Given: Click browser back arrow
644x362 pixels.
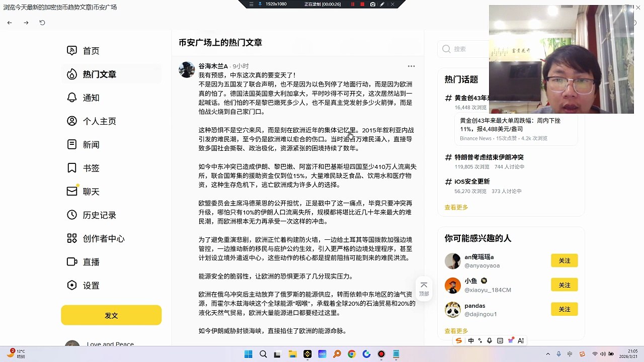Looking at the screenshot, I should point(10,23).
